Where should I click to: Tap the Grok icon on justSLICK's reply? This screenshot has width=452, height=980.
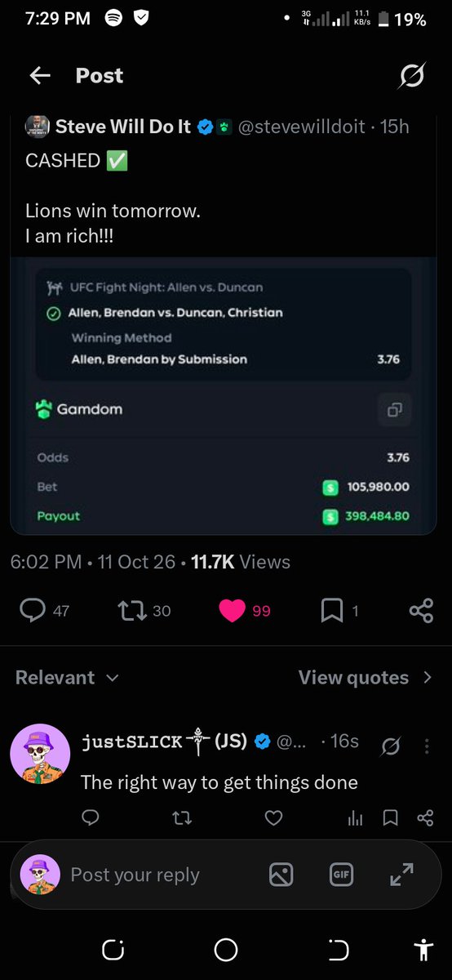pos(391,746)
